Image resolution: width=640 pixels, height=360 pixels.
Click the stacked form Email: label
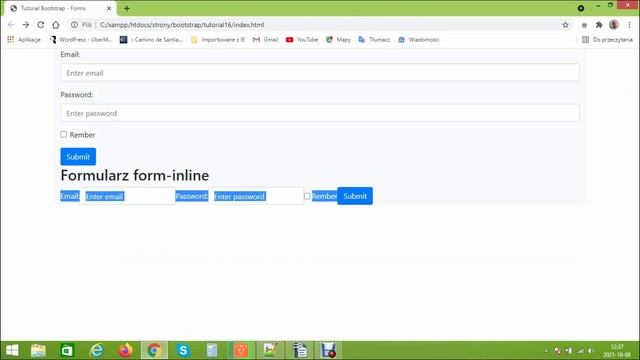tap(70, 54)
